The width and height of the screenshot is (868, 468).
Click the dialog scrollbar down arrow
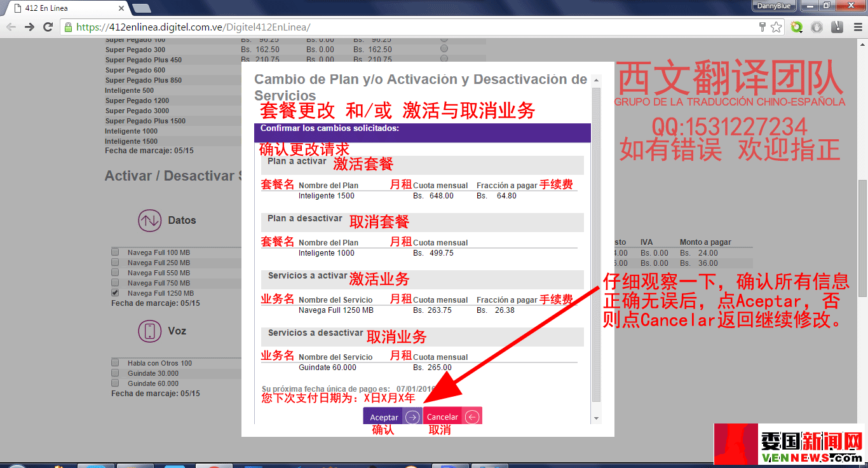(596, 418)
